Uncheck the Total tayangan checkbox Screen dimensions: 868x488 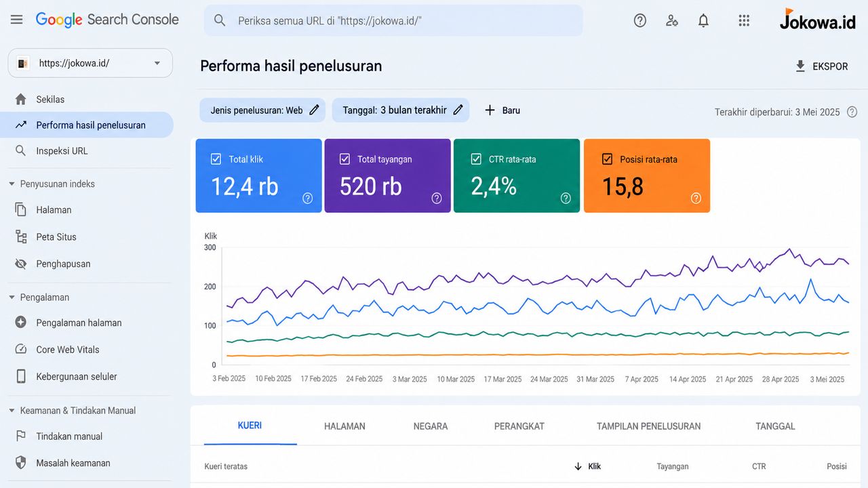point(345,159)
